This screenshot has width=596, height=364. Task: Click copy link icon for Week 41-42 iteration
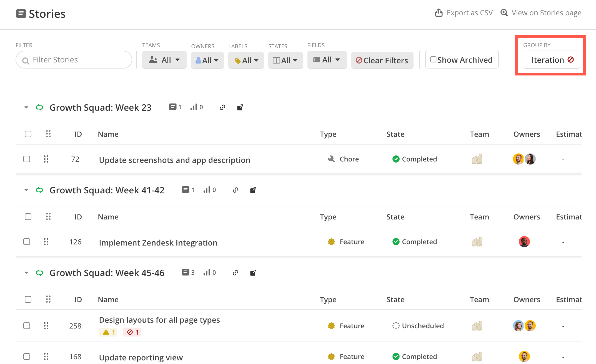[x=235, y=190]
